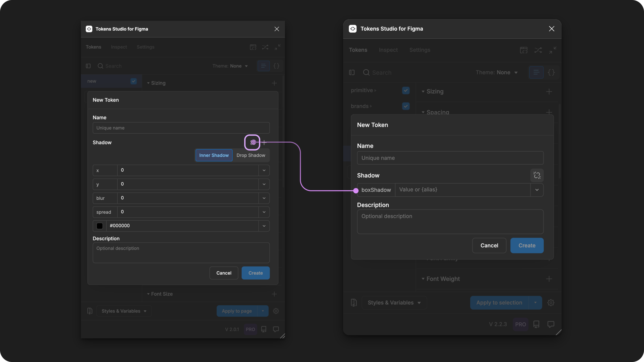
Task: Open Theme: None dropdown in left window
Action: [x=230, y=66]
